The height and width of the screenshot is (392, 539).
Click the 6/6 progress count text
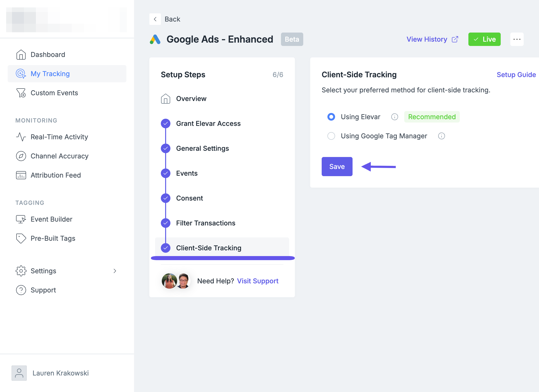[278, 75]
